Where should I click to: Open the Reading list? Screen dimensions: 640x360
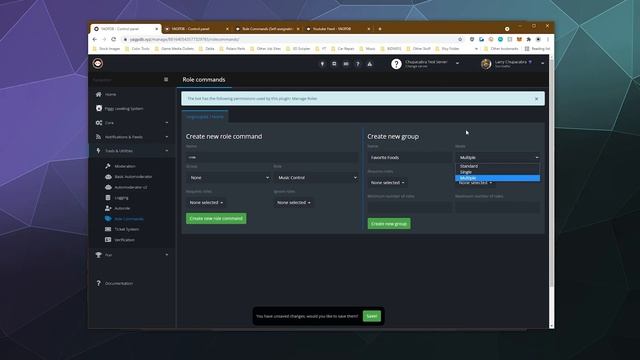537,49
